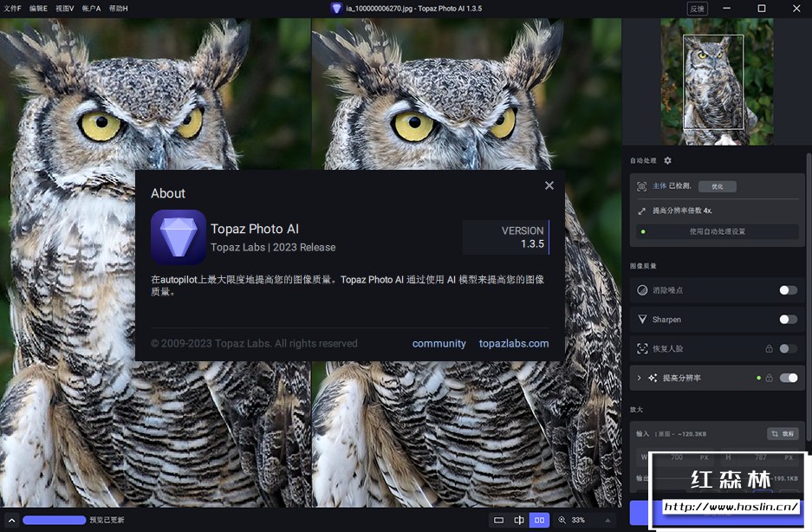
Task: Toggle the 提高分辨率 upscale switch
Action: point(789,378)
